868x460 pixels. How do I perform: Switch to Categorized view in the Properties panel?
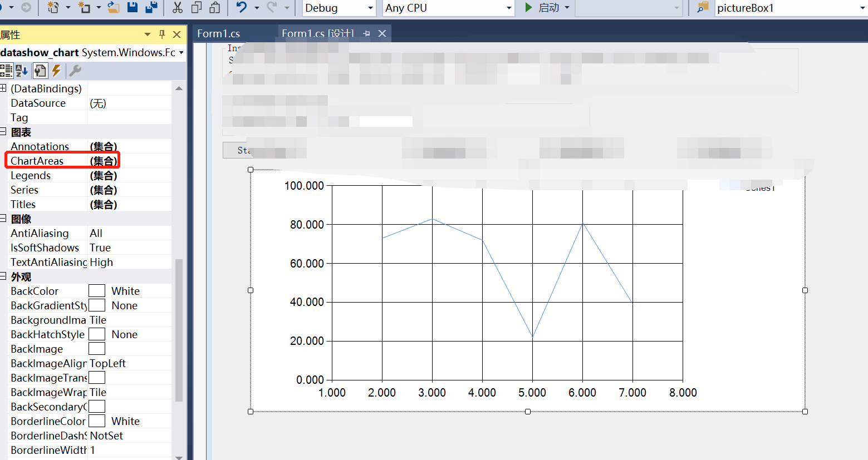[7, 71]
